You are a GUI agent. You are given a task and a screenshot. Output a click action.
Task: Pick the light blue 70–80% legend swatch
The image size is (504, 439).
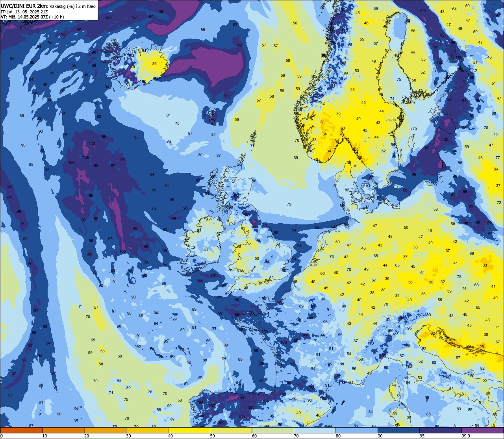[315, 430]
